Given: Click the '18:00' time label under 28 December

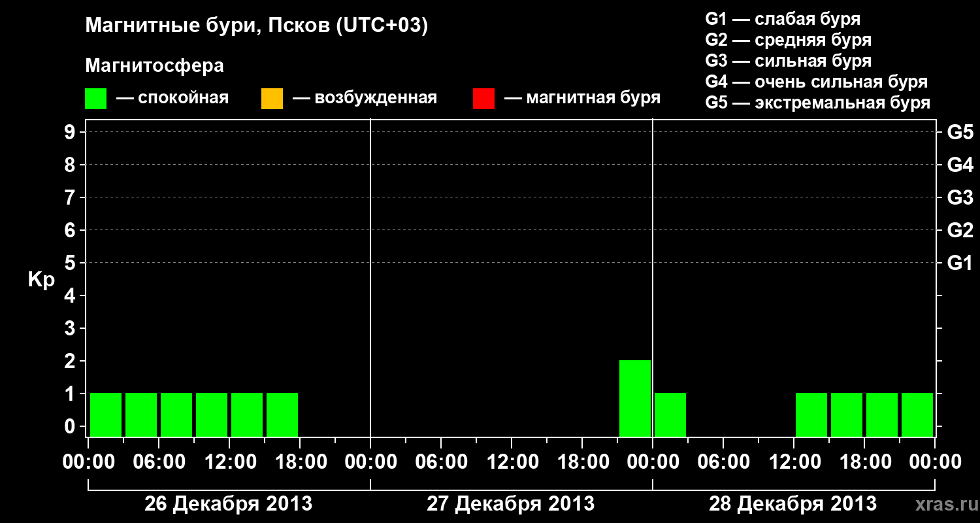Looking at the screenshot, I should pyautogui.click(x=864, y=462).
